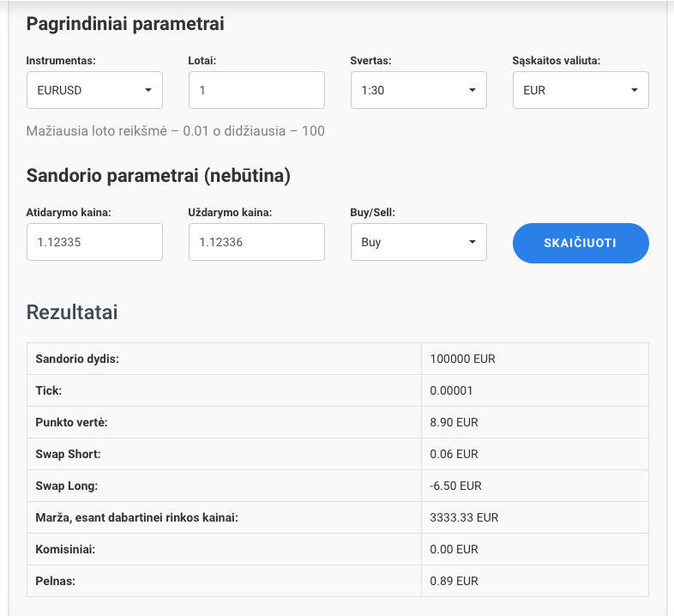674x616 pixels.
Task: Click the Uždarymo kaina field label
Action: [230, 213]
